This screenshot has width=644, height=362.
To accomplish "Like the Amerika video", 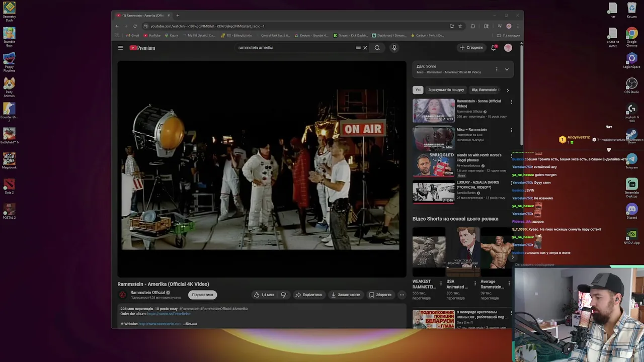I will coord(264,295).
